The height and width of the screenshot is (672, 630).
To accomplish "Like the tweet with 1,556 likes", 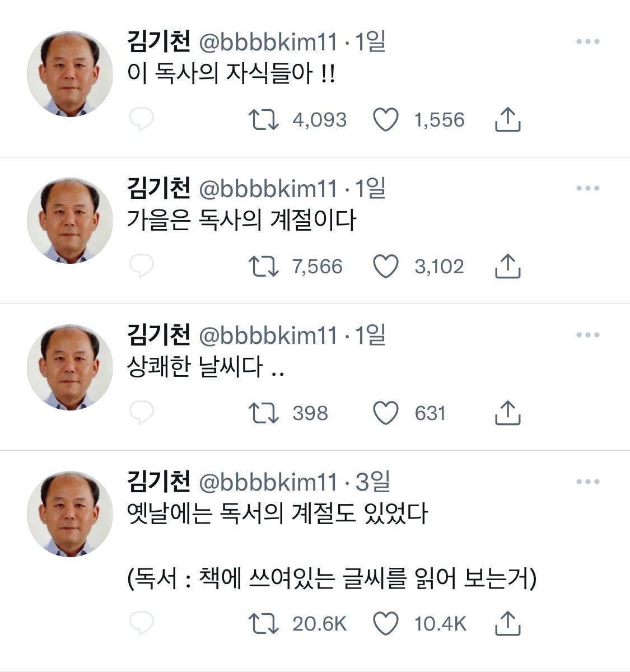I will point(386,120).
